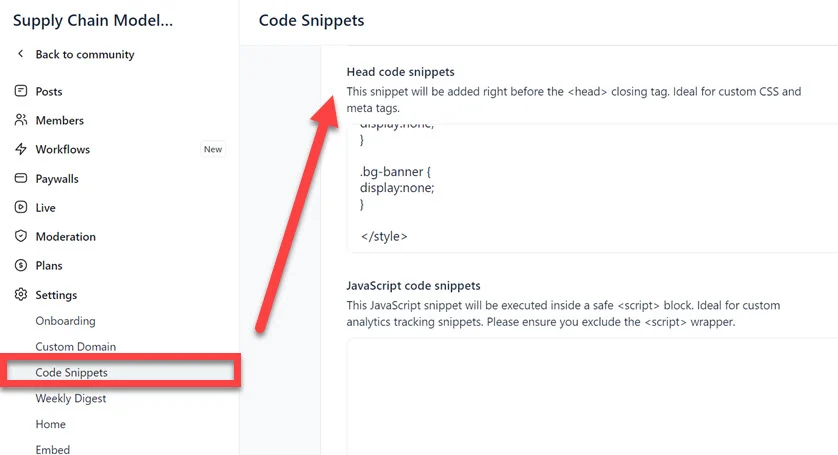Click the Live play icon

tap(21, 208)
